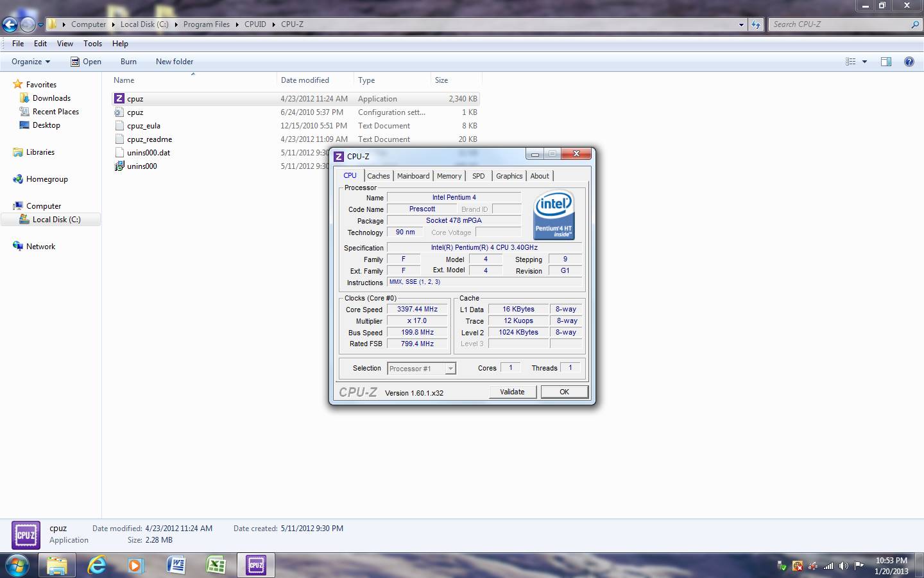Open Windows Explorer from the taskbar
Image resolution: width=924 pixels, height=578 pixels.
coord(57,565)
